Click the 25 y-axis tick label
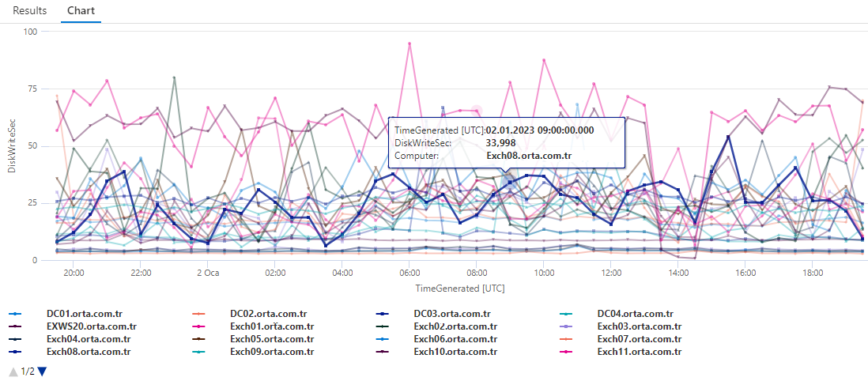The height and width of the screenshot is (381, 868). click(32, 203)
